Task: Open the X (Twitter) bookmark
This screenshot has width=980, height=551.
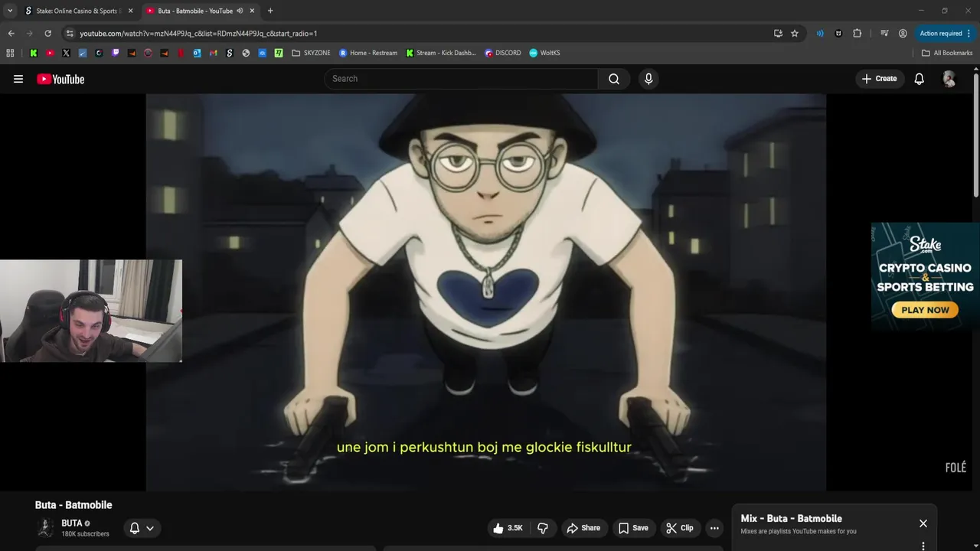Action: point(66,53)
